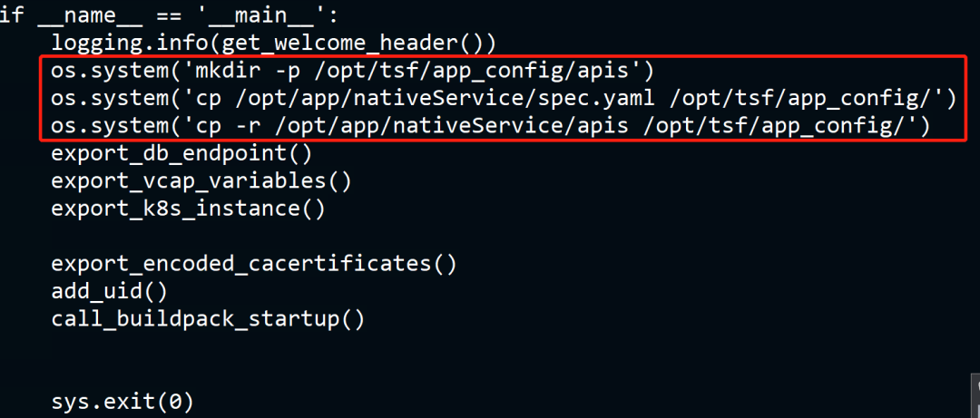
Task: Click the blank line after export_k8s_instance()
Action: coord(272,236)
